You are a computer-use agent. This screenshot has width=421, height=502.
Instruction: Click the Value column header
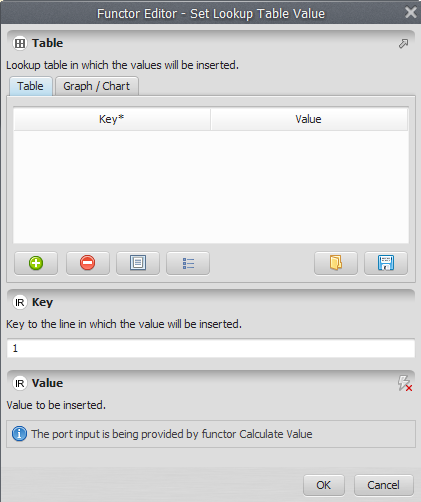pyautogui.click(x=309, y=119)
